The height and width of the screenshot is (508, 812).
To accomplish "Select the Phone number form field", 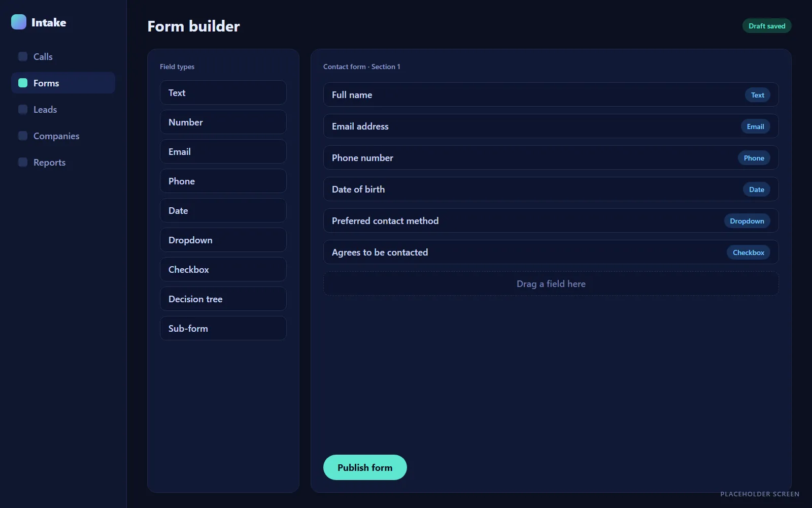I will pyautogui.click(x=551, y=157).
